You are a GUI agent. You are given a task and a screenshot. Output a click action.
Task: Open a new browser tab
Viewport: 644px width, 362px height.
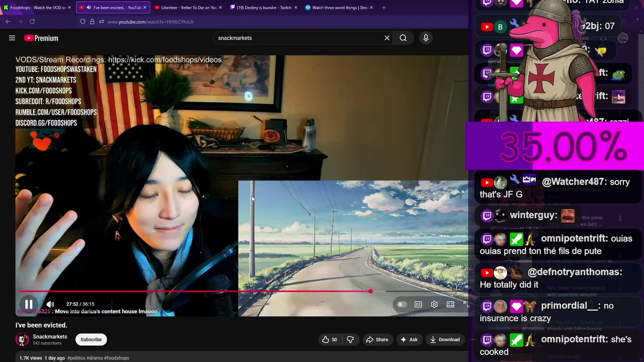[x=384, y=8]
